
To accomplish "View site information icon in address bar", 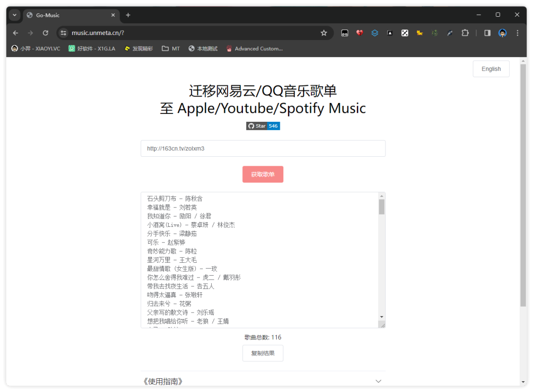I will [x=63, y=33].
